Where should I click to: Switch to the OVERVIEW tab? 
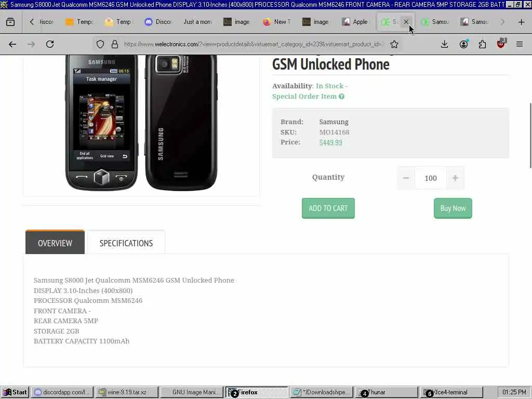pos(55,242)
